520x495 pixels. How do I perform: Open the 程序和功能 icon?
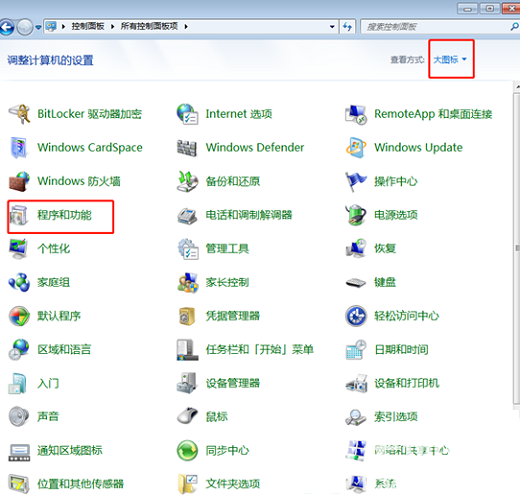point(18,215)
